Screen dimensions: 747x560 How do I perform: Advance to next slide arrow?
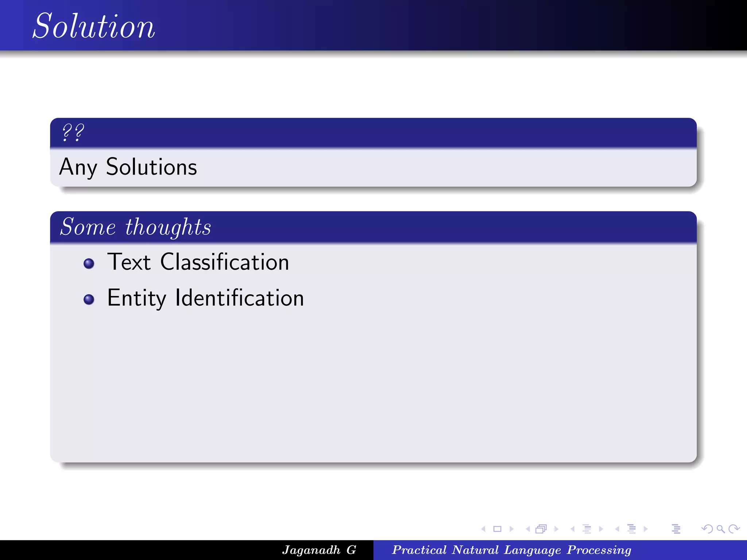click(x=511, y=529)
